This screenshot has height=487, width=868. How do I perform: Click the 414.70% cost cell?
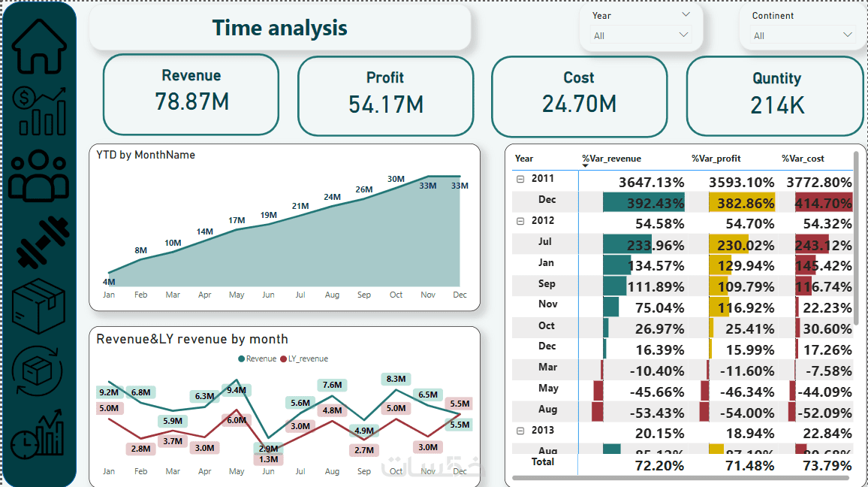tap(823, 203)
